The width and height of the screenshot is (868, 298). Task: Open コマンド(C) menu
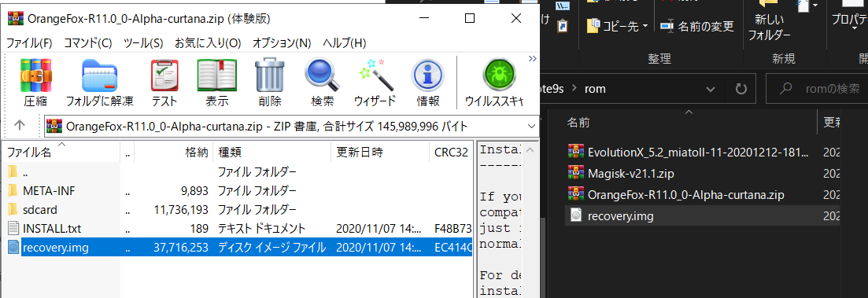point(87,42)
